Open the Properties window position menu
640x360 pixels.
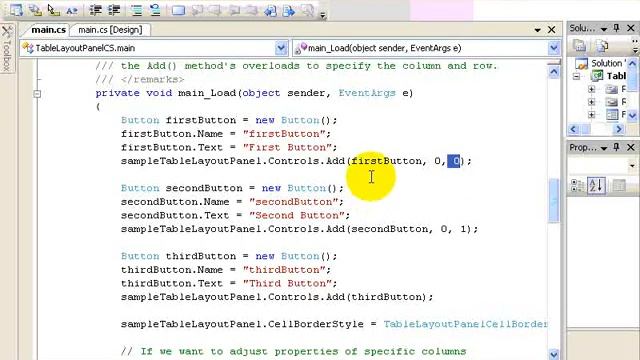(604, 148)
